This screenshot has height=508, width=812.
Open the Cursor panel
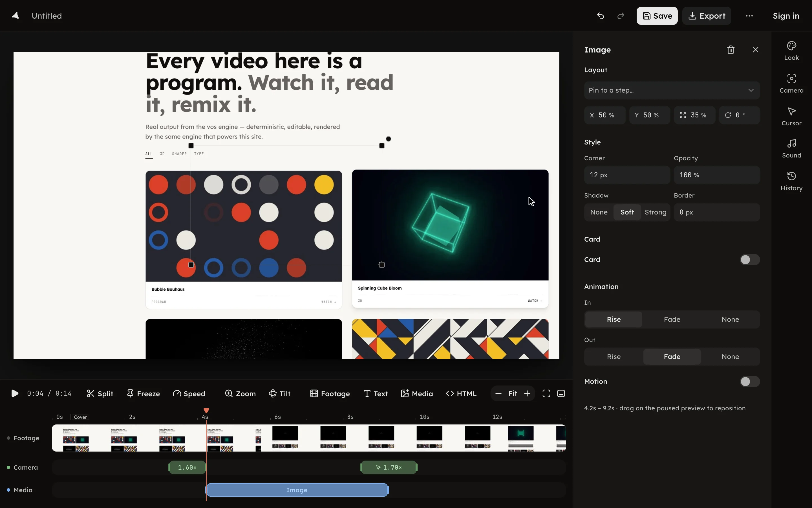tap(791, 116)
